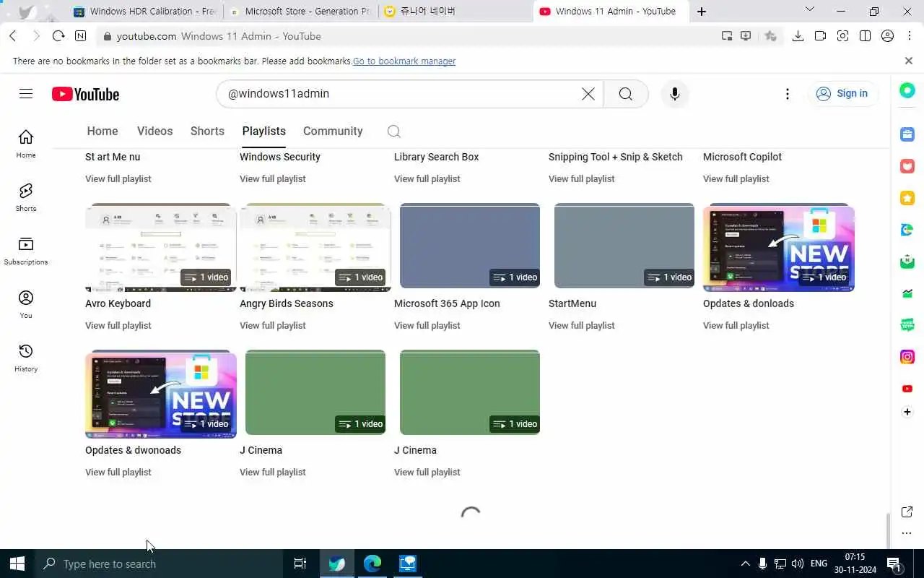
Task: Open the YouTube hamburger guide menu
Action: (26, 93)
